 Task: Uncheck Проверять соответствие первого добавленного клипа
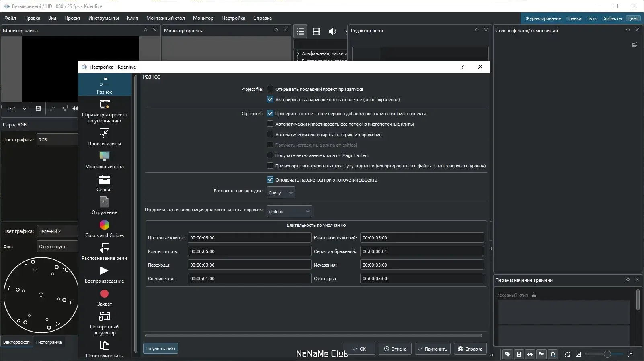point(270,114)
